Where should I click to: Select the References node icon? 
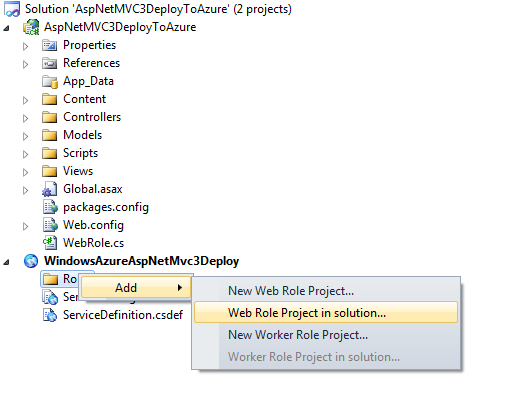click(50, 63)
